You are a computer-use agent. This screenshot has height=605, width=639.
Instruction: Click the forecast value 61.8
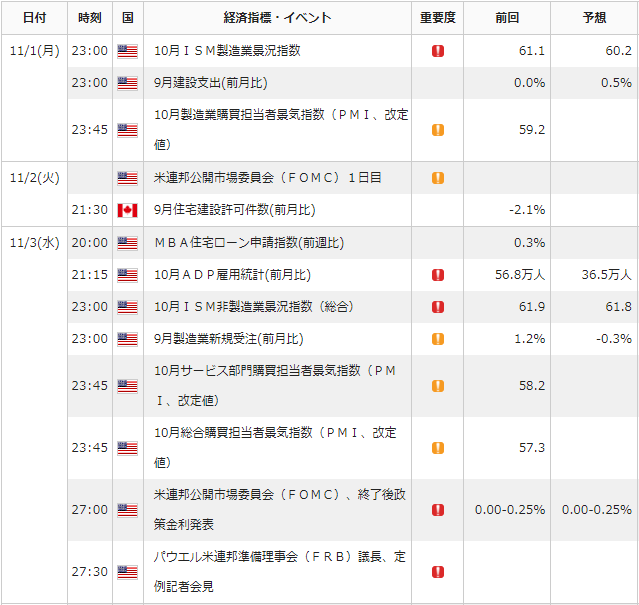pyautogui.click(x=619, y=307)
